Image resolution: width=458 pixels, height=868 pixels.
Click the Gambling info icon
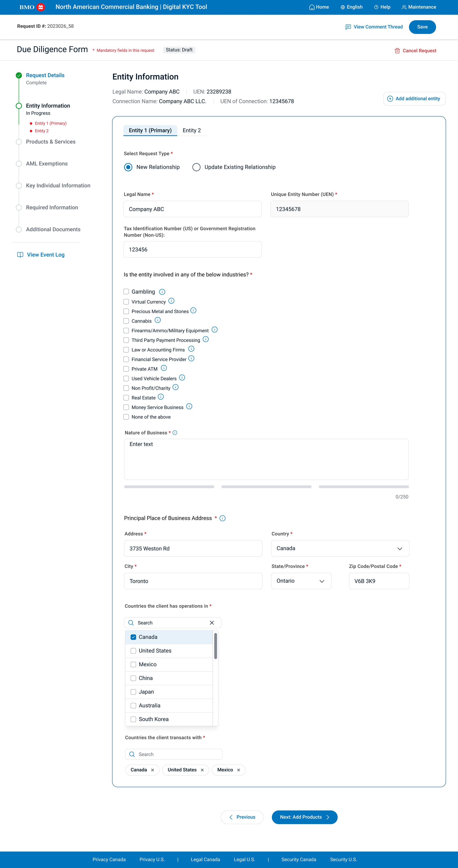[x=162, y=292]
